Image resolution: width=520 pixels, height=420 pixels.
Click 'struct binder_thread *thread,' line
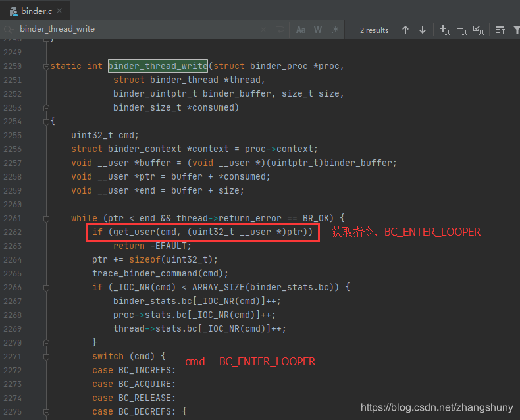[189, 80]
